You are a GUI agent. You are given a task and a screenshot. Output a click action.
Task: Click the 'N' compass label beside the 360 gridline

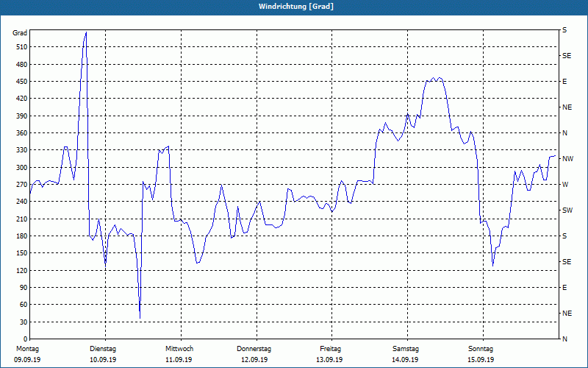(x=564, y=133)
